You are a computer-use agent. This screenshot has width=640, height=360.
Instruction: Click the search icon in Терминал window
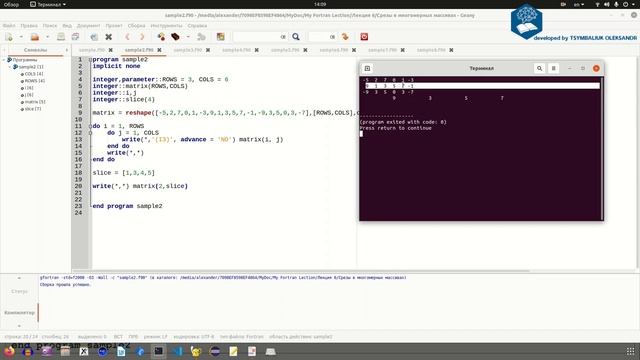(540, 68)
